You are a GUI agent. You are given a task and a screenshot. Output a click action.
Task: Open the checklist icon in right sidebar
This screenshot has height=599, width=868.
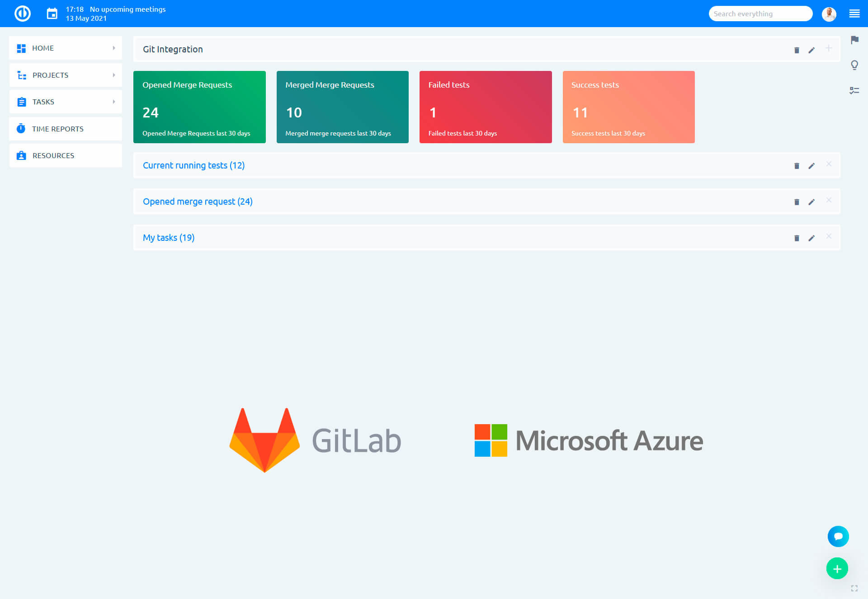[854, 91]
